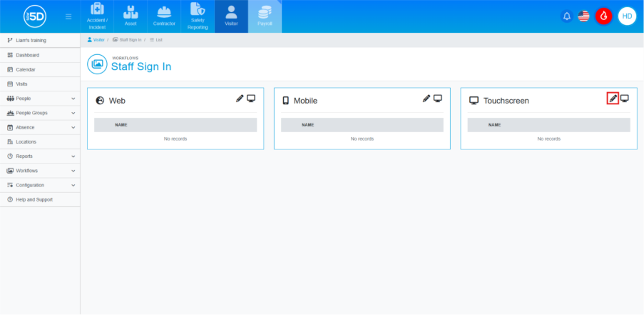Screen dimensions: 644x315
Task: Click the US flag language icon
Action: (x=584, y=16)
